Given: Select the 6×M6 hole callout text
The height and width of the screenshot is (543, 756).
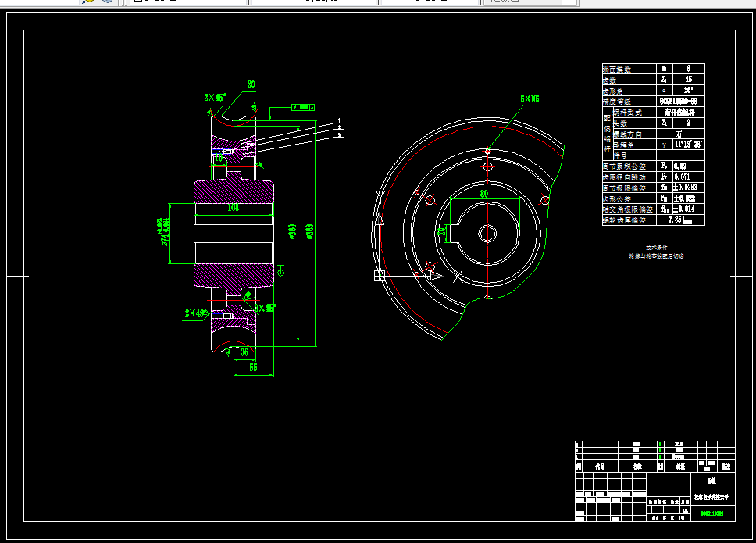Looking at the screenshot, I should coord(530,99).
